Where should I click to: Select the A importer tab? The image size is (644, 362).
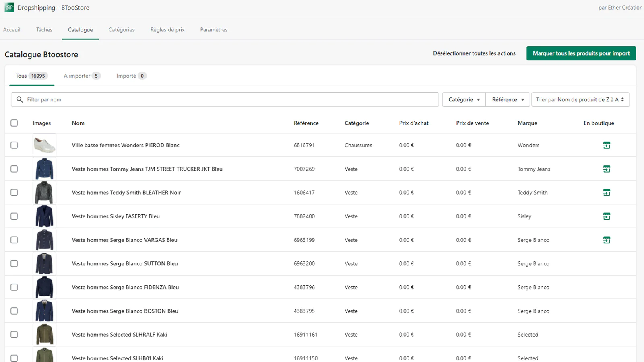point(82,76)
